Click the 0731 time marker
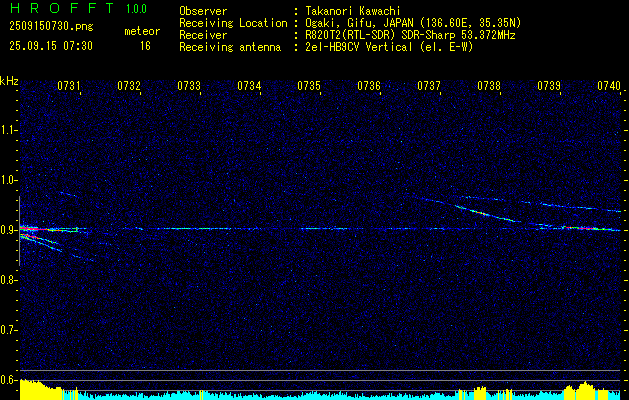The image size is (629, 400). click(69, 86)
